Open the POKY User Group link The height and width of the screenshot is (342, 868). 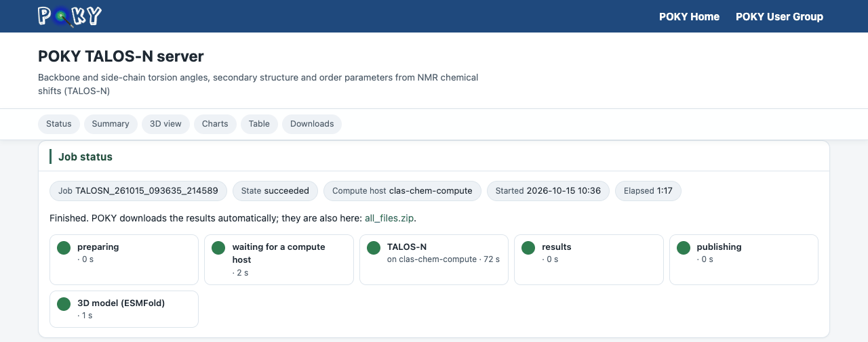pyautogui.click(x=779, y=17)
